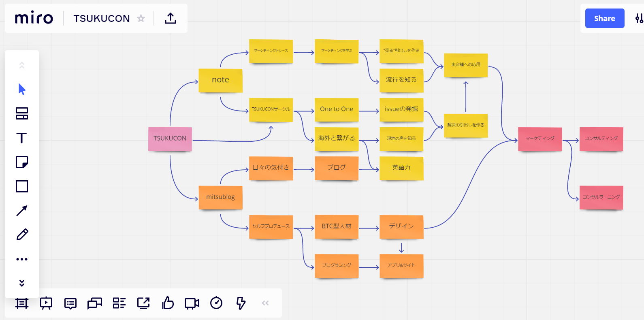This screenshot has height=320, width=644.
Task: Select the '現地の声を知る' sticky note
Action: tap(401, 139)
